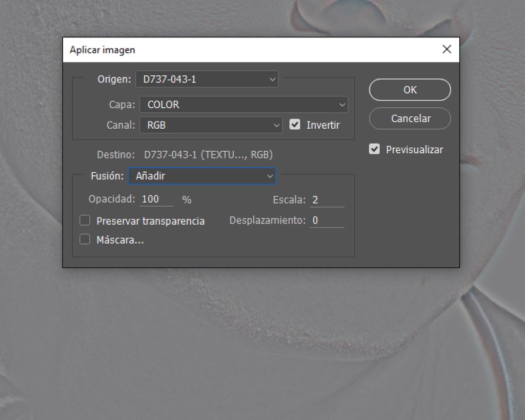Open the Capa layer dropdown
This screenshot has width=525, height=420.
click(244, 105)
